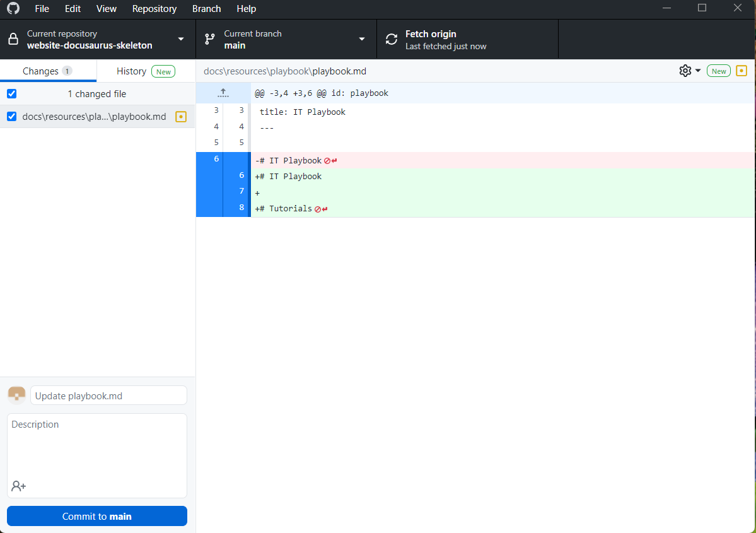Click into the Description text area
756x533 pixels.
click(x=97, y=448)
